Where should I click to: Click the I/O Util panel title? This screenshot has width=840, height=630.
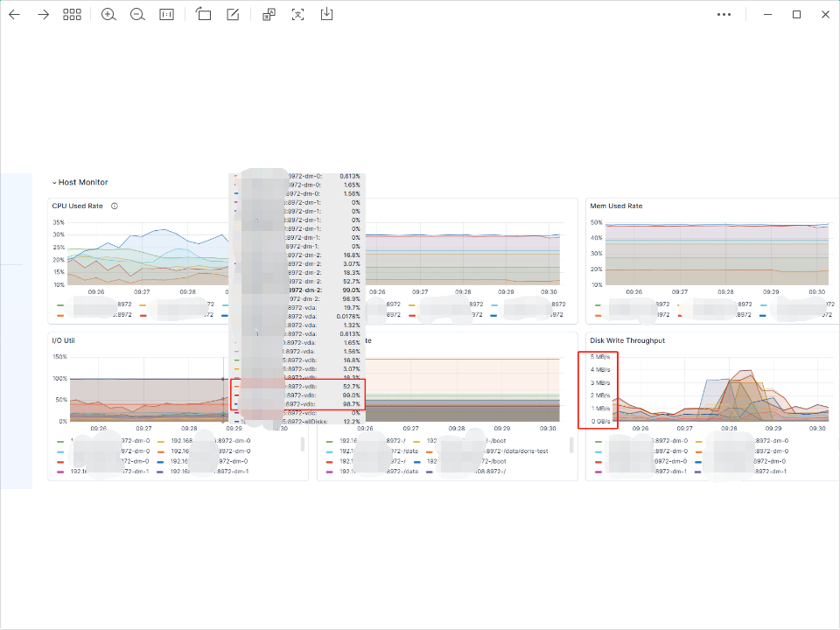(x=64, y=340)
